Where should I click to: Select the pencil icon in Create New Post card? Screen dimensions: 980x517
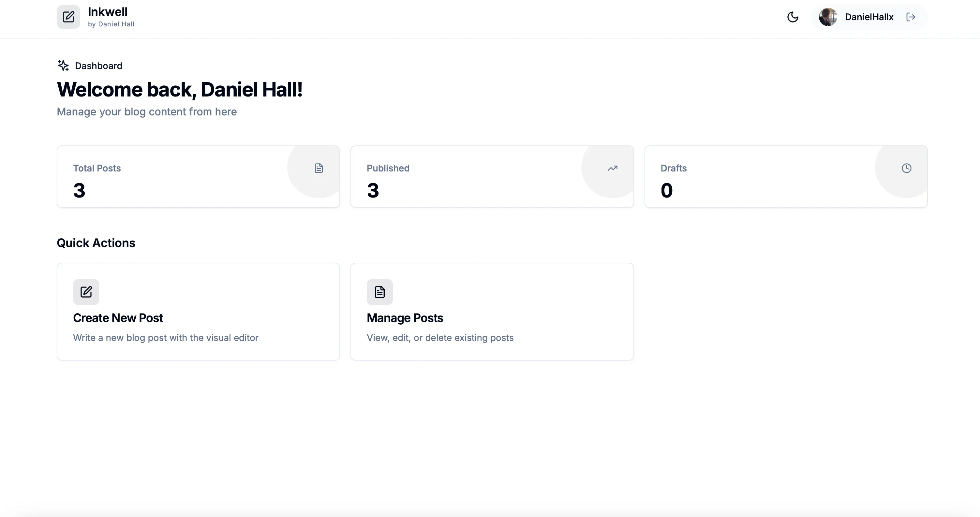86,292
